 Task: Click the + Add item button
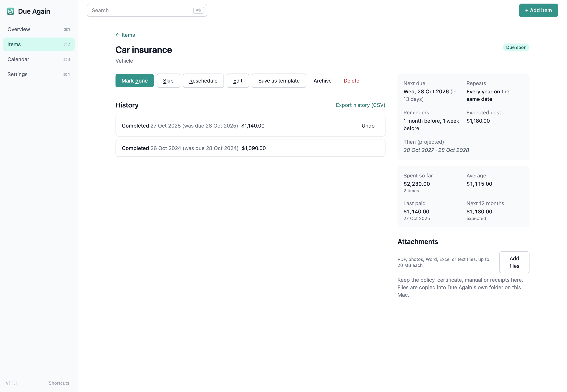click(538, 10)
